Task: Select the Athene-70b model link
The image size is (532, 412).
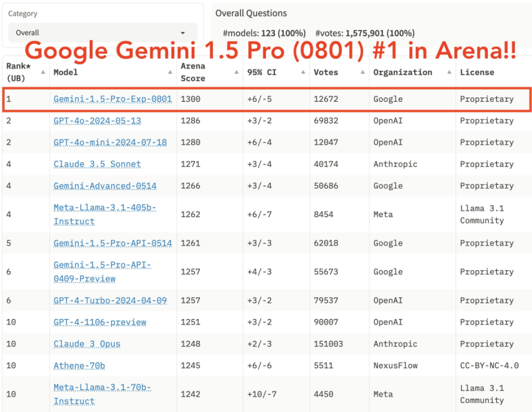Action: tap(79, 365)
